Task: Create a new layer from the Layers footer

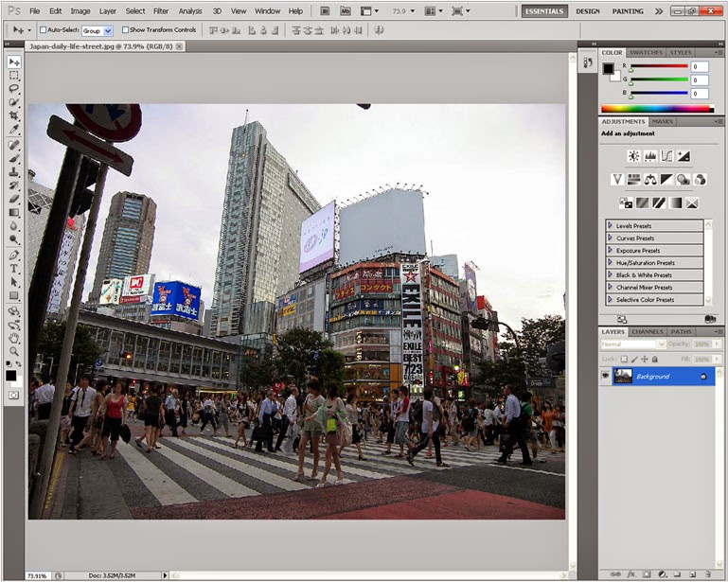Action: click(692, 574)
